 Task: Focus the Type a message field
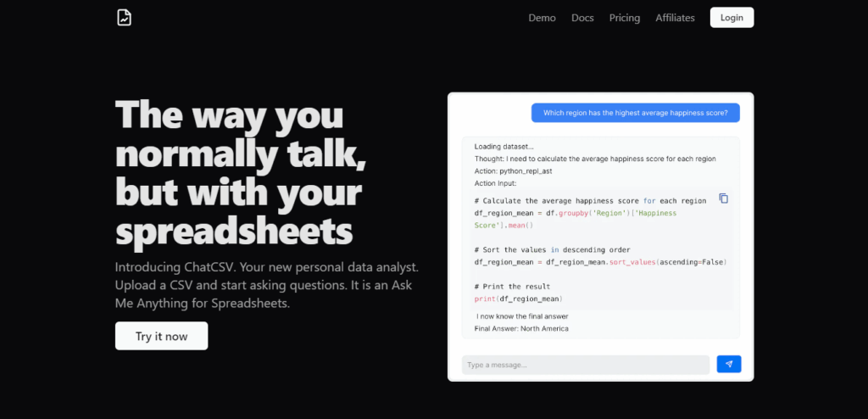586,365
